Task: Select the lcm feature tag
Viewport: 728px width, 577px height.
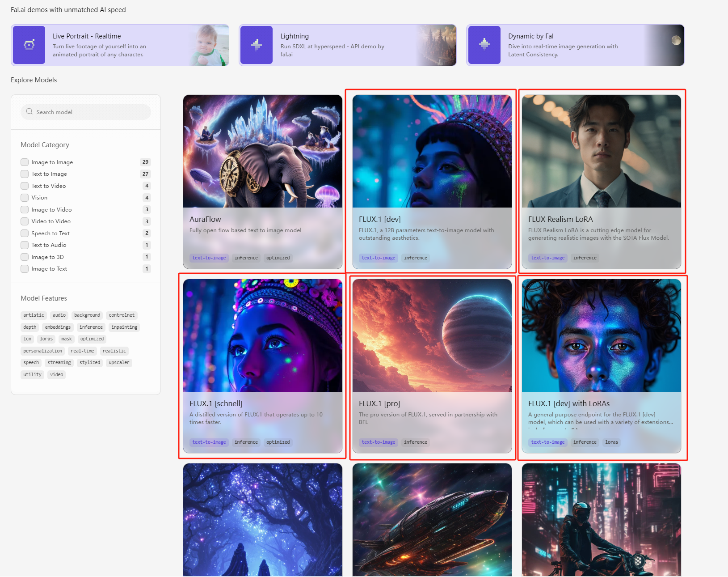Action: point(28,339)
